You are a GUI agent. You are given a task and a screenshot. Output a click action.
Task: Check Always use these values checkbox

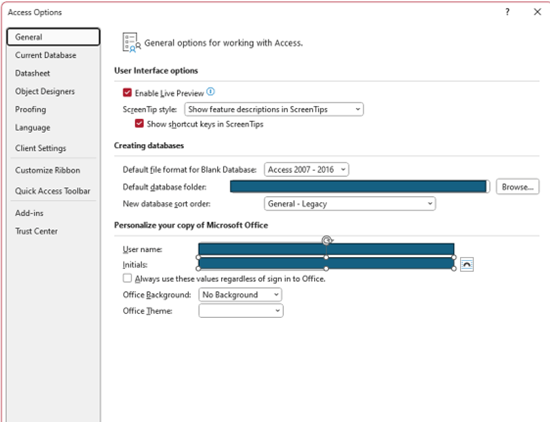pyautogui.click(x=127, y=279)
